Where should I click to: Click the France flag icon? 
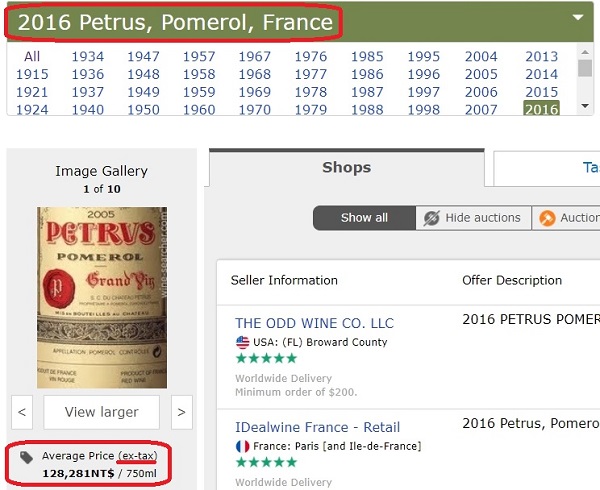click(x=242, y=445)
